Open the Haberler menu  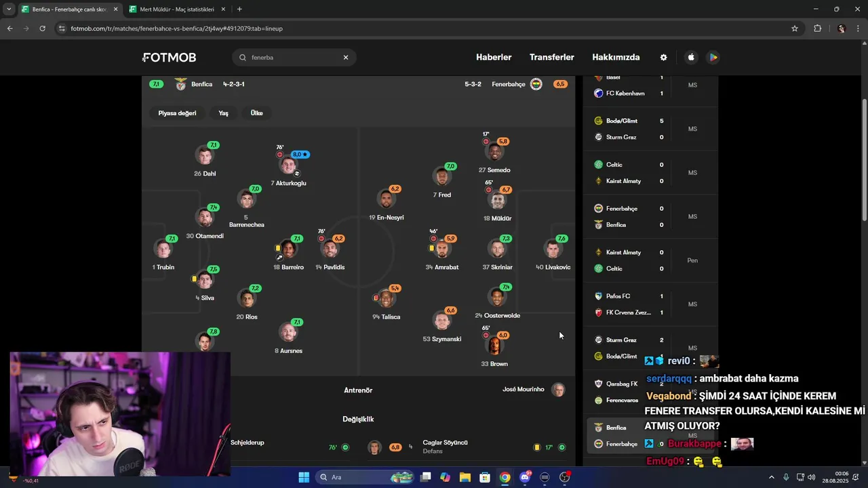(494, 58)
